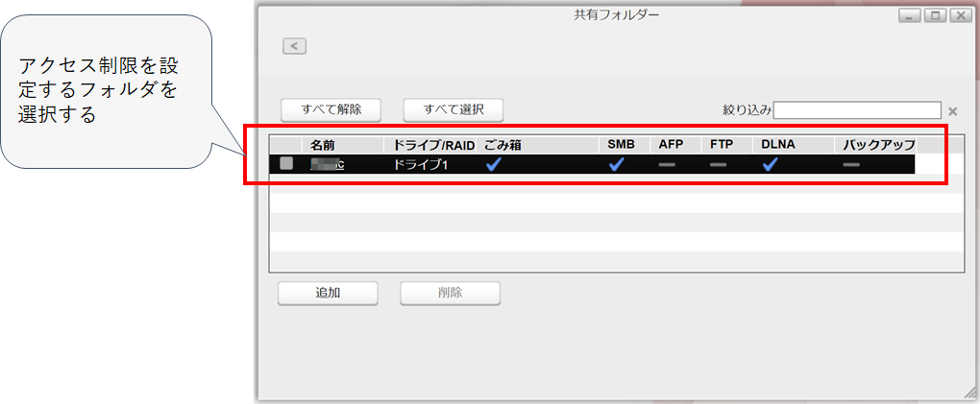
Task: Sort by the ドライブ/RAID column header
Action: pyautogui.click(x=429, y=145)
